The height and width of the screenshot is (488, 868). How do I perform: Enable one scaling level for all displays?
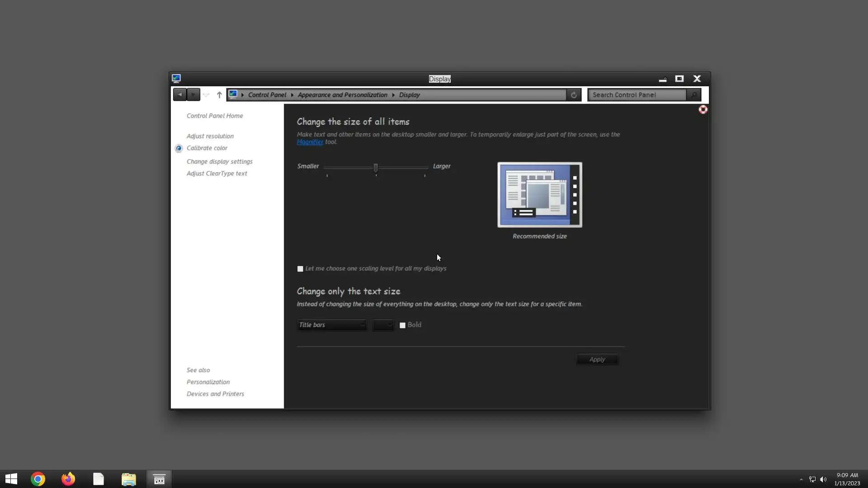[x=300, y=269]
